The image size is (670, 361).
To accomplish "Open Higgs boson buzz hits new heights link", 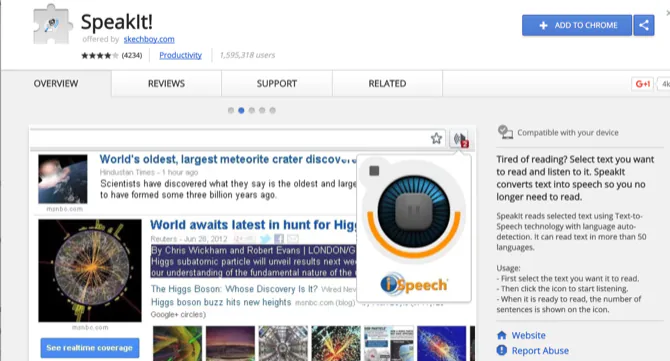I will tap(221, 302).
